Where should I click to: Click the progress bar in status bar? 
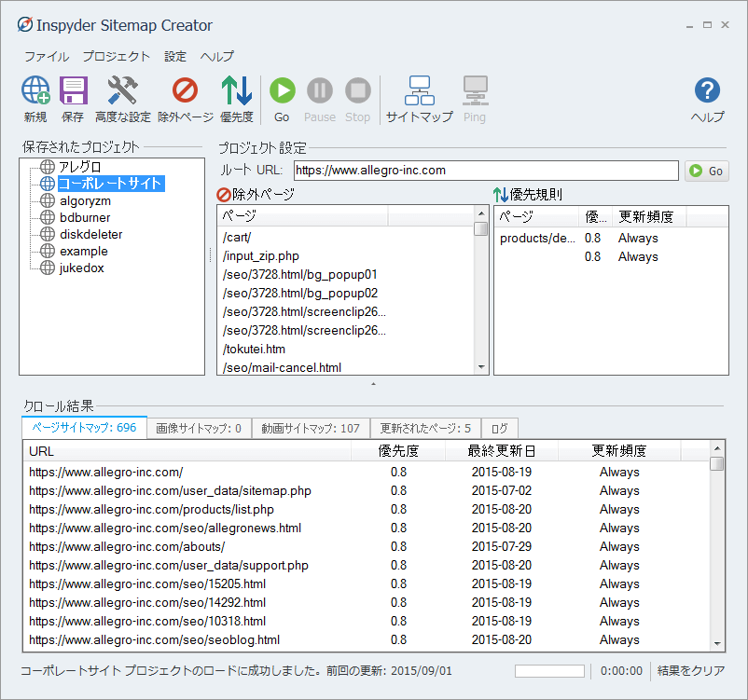pyautogui.click(x=549, y=671)
